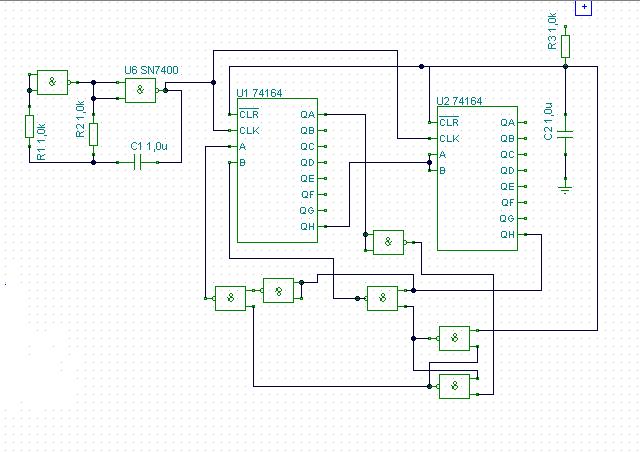640x452 pixels.
Task: Click the R1 1,0k label
Action: [x=41, y=141]
